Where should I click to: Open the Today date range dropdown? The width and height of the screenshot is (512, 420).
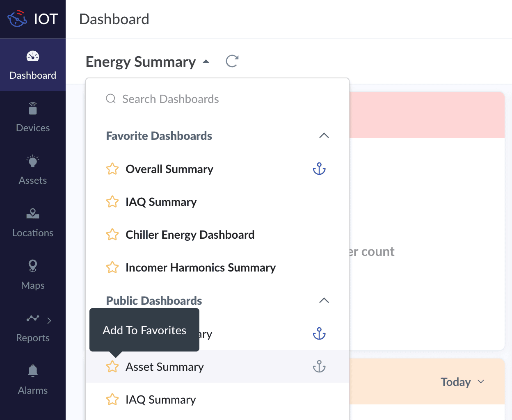coord(462,382)
